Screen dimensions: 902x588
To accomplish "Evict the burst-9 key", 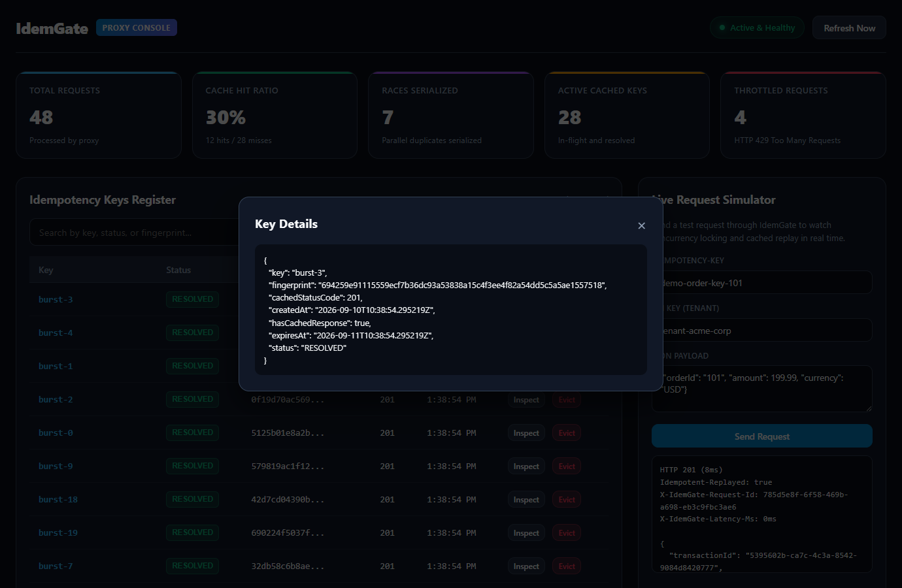I will click(x=567, y=466).
